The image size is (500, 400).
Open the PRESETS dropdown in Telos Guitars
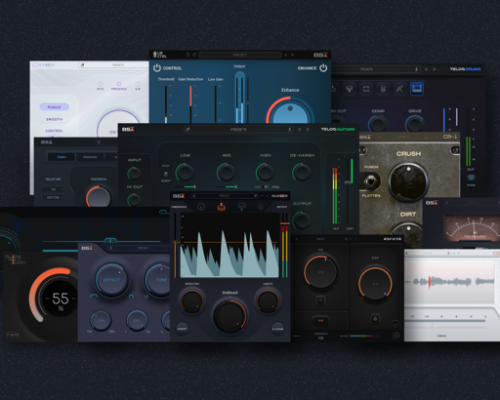tap(239, 129)
